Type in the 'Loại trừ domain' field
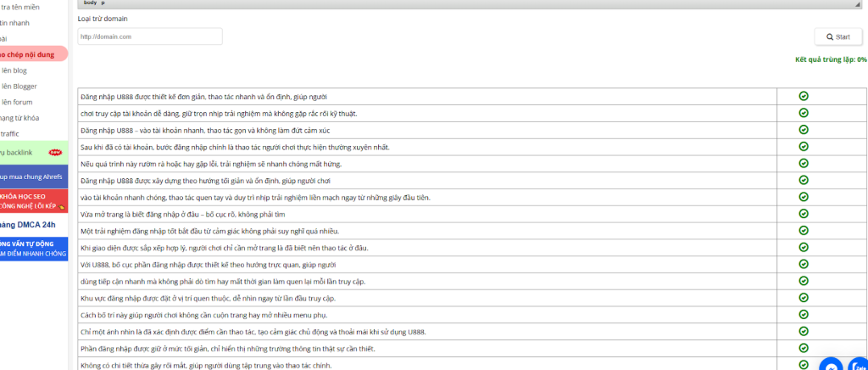This screenshot has width=868, height=370. [149, 36]
